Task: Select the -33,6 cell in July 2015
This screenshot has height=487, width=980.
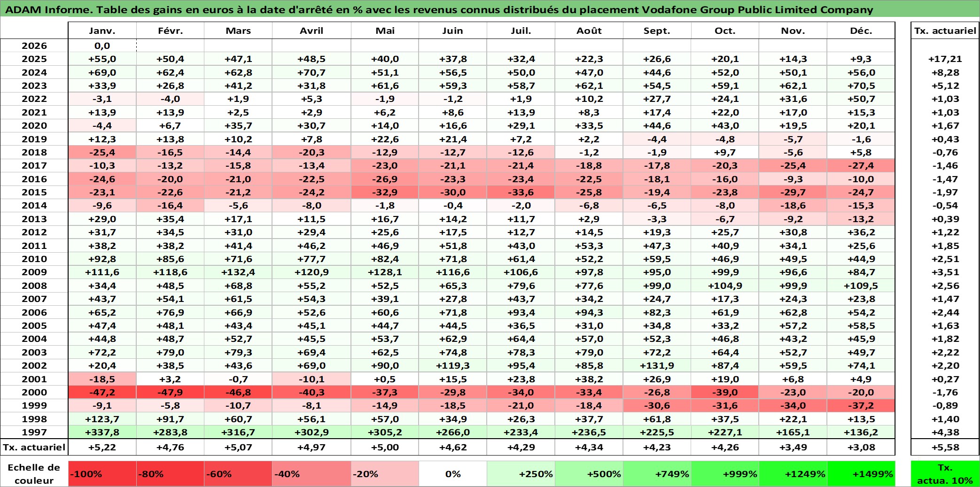Action: [521, 192]
